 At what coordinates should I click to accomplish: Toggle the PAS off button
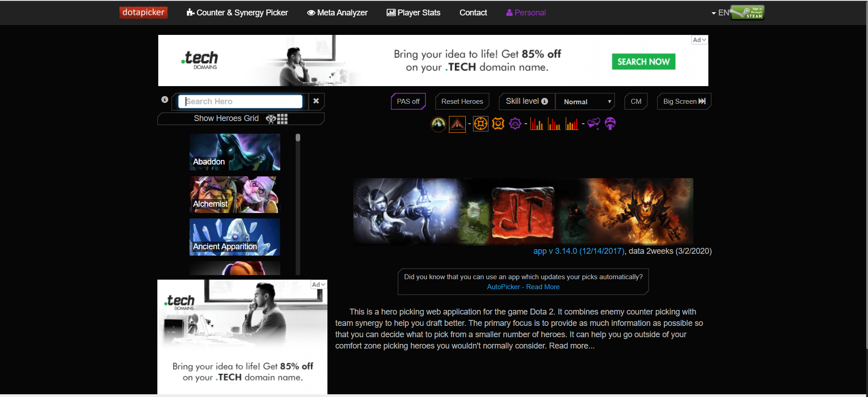[x=408, y=102]
